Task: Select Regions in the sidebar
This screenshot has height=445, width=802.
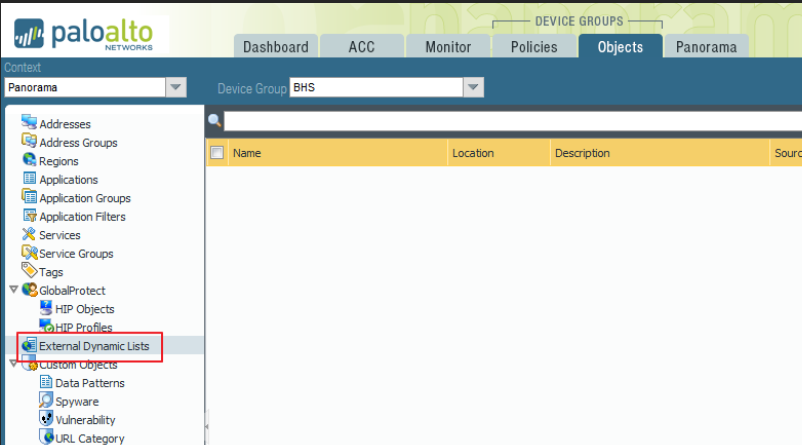Action: tap(59, 161)
